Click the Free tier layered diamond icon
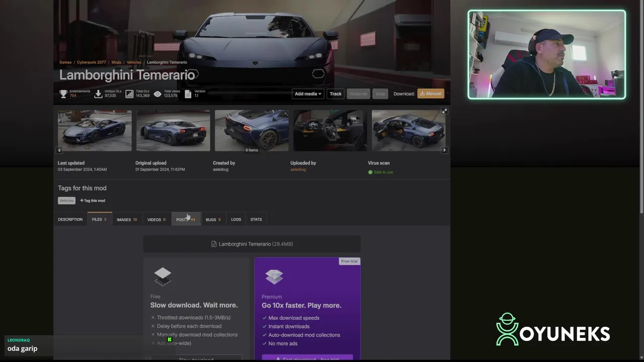This screenshot has width=644, height=362. click(163, 276)
